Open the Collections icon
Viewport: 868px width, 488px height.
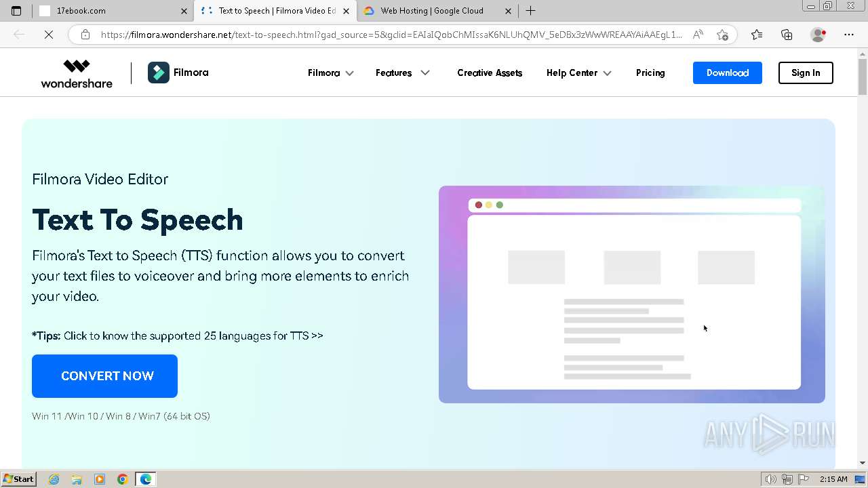click(x=787, y=35)
